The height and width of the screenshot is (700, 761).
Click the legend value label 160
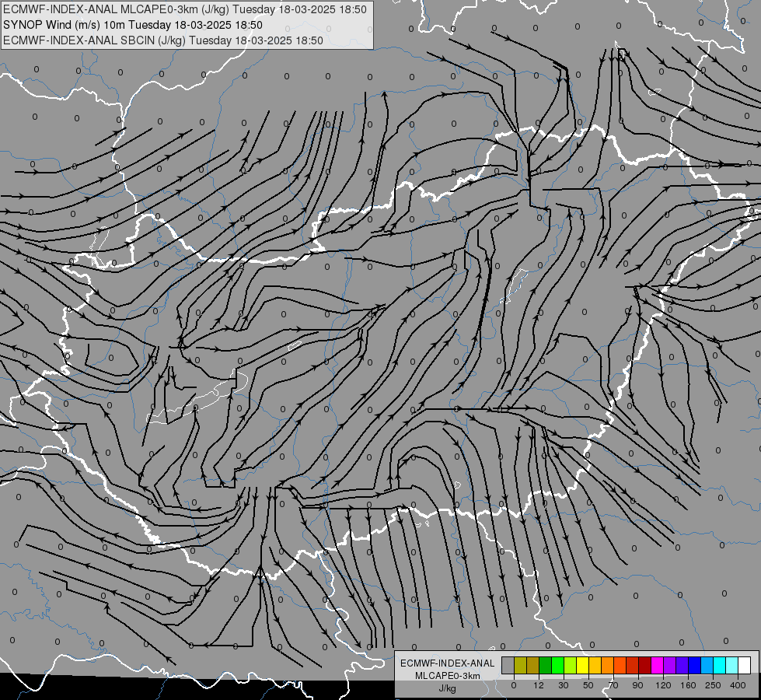(688, 685)
